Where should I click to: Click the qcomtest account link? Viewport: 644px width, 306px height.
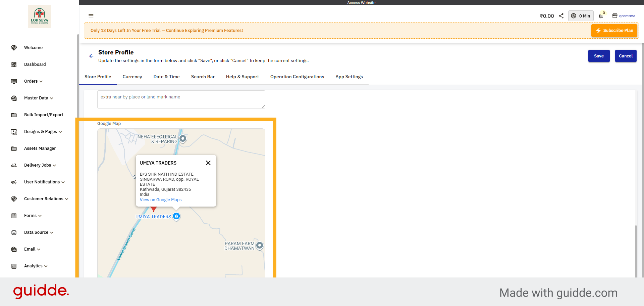coord(627,16)
